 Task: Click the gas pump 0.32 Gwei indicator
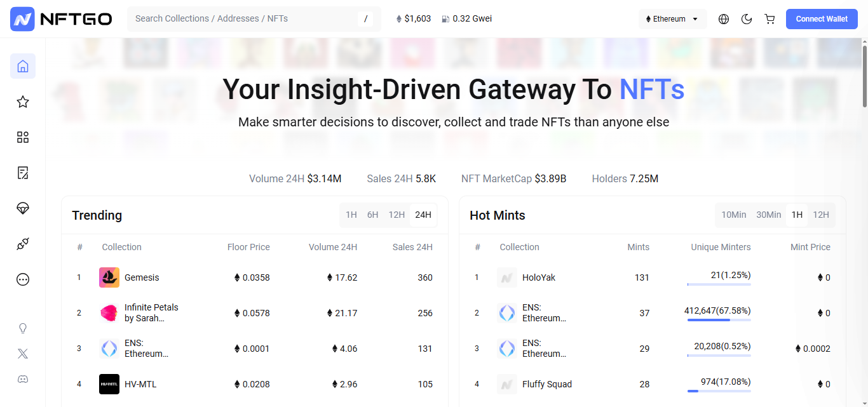coord(466,19)
